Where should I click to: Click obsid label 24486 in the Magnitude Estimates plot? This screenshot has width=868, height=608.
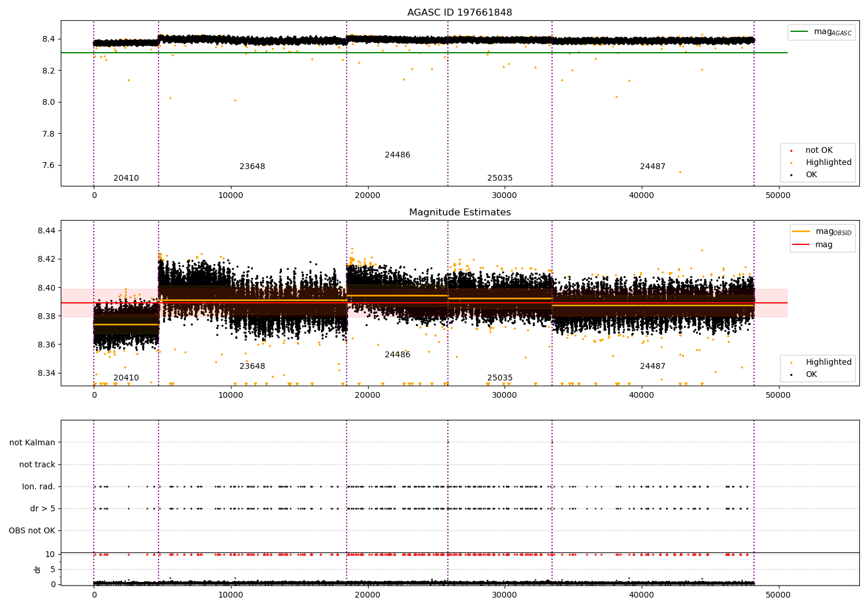tap(398, 355)
